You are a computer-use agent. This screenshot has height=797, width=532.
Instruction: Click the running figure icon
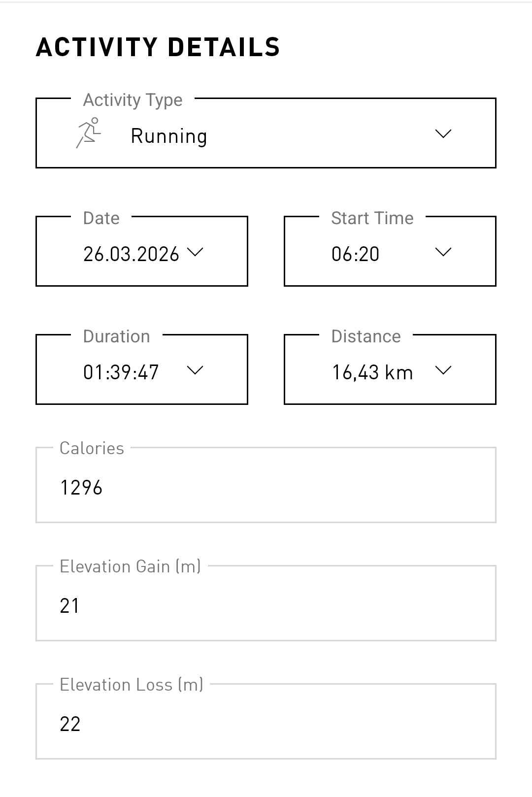[x=89, y=133]
